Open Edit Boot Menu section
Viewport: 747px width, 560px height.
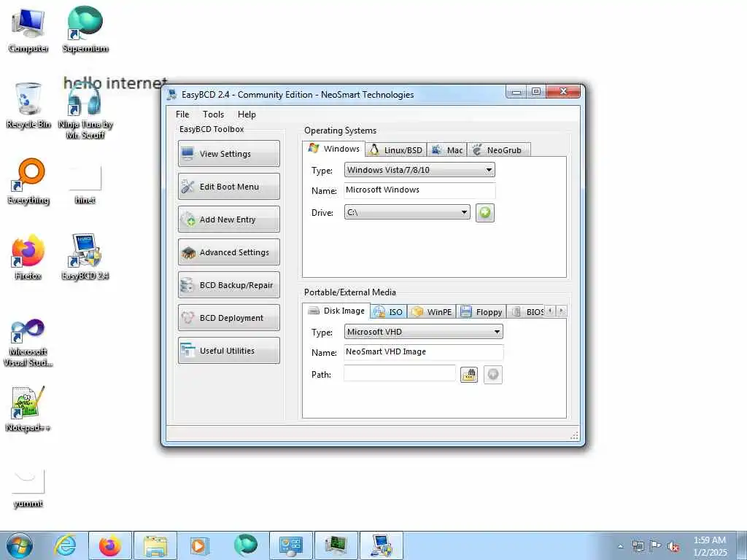click(228, 186)
